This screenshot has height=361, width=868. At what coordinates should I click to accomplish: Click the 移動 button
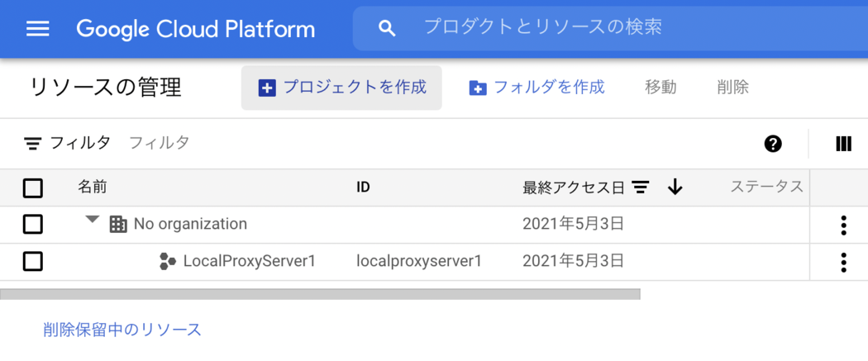point(661,88)
